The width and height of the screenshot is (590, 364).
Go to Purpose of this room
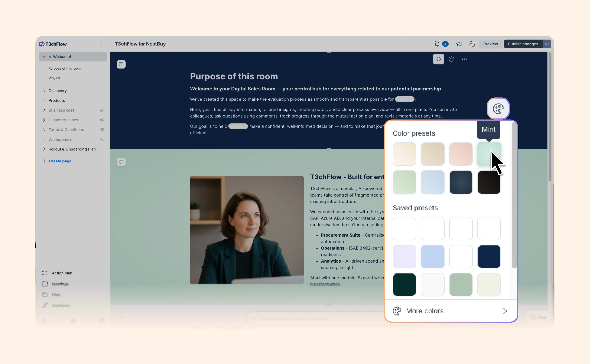coord(65,68)
